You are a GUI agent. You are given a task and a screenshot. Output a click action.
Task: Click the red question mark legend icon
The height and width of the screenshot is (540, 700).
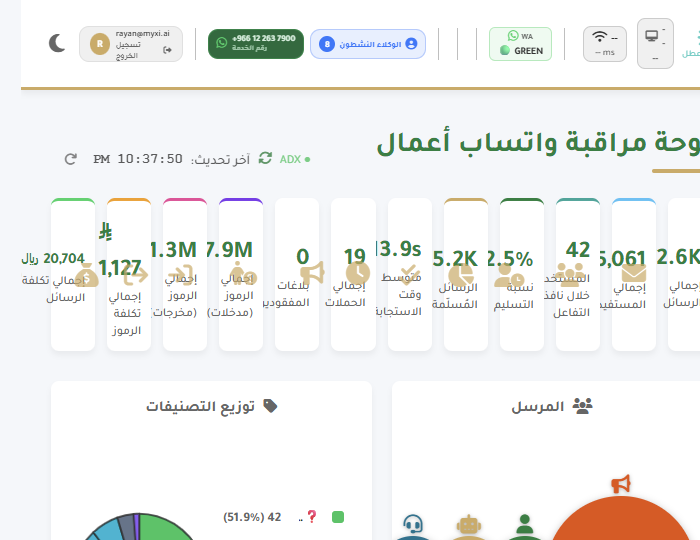tap(312, 516)
